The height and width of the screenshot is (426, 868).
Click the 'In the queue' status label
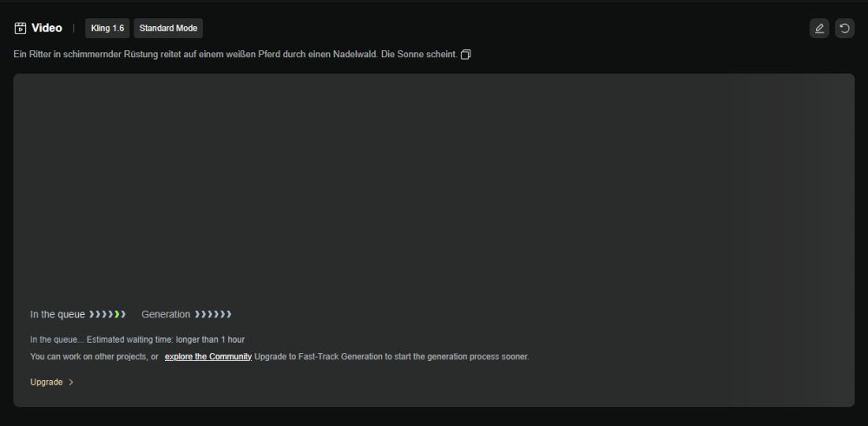57,314
